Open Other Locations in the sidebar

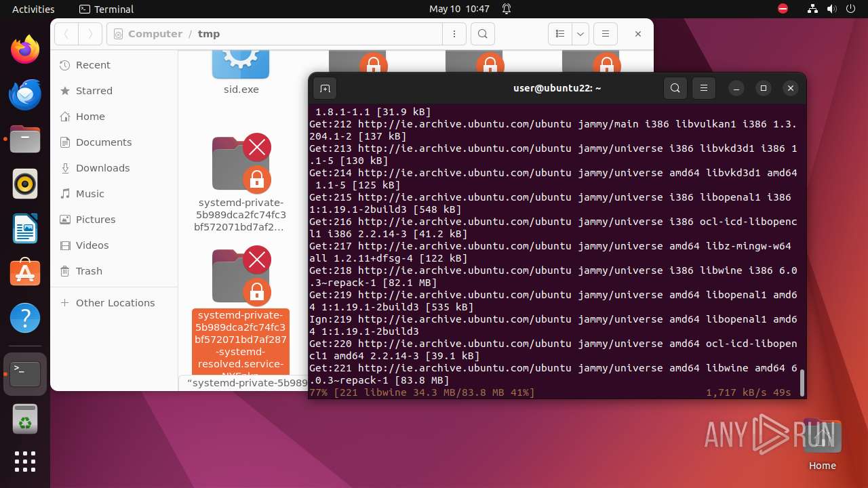click(x=114, y=303)
